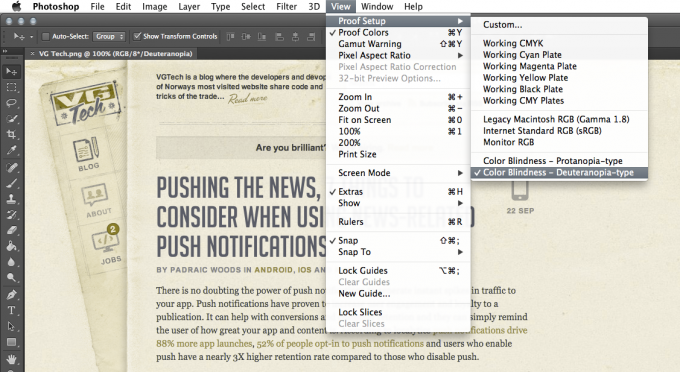
Task: Select the Rectangle shape tool
Action: 11,342
